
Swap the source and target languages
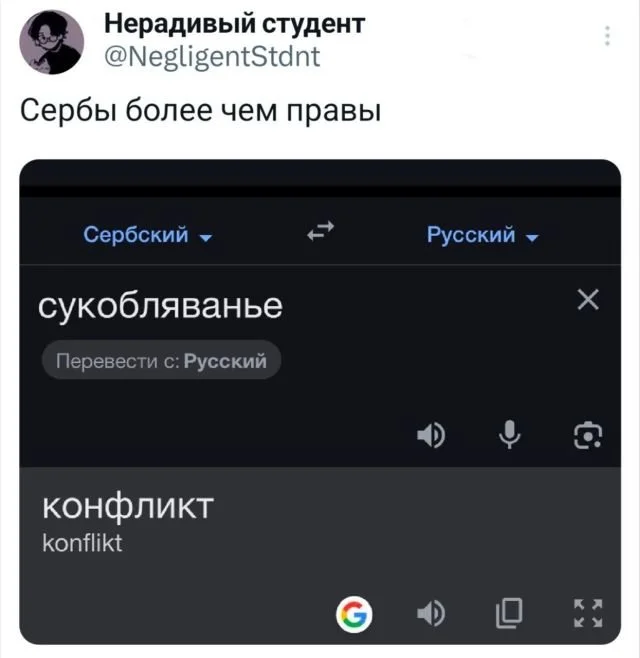click(320, 231)
